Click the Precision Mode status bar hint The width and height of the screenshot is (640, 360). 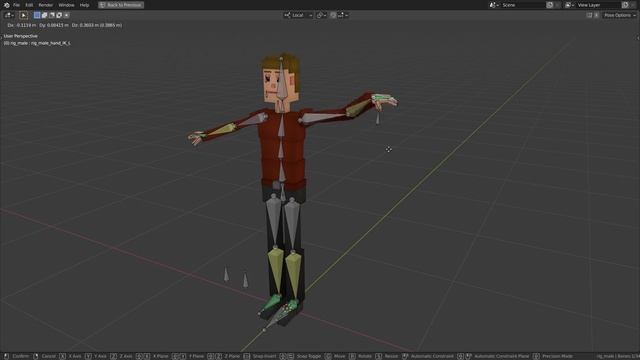[x=557, y=356]
